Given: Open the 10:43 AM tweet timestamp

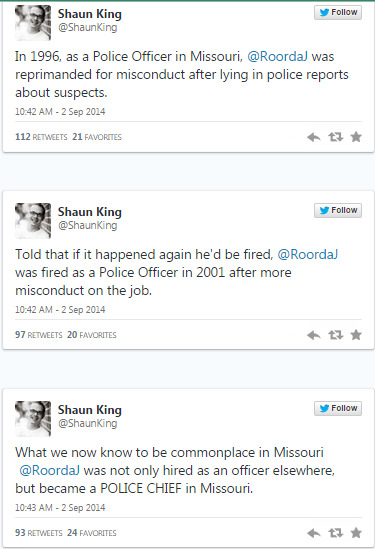Looking at the screenshot, I should (60, 507).
